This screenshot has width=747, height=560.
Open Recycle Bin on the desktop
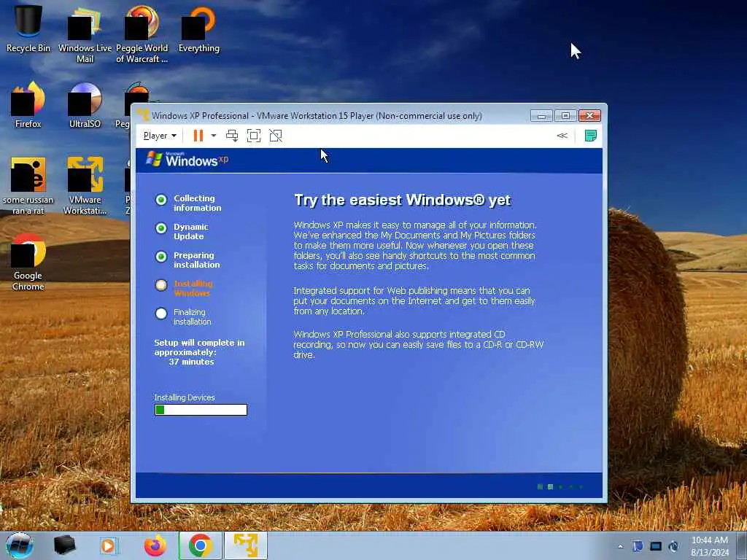pos(28,28)
